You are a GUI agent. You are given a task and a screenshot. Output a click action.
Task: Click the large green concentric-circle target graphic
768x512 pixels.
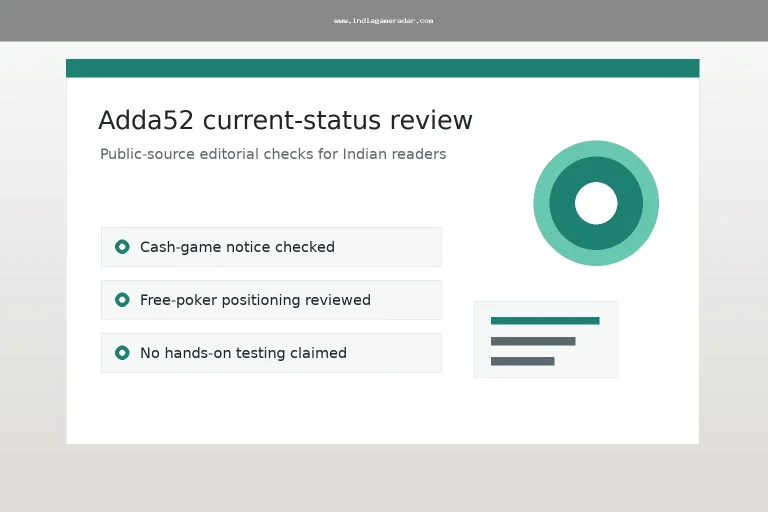(x=596, y=203)
